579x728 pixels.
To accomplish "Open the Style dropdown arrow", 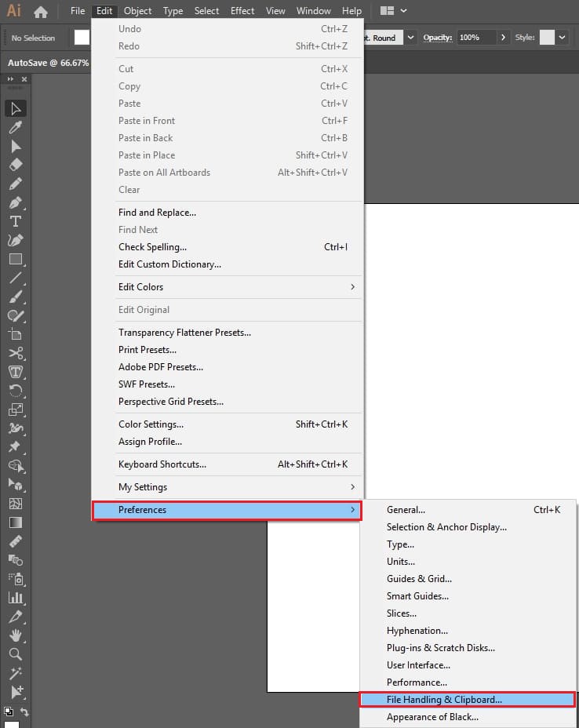I will (x=562, y=38).
